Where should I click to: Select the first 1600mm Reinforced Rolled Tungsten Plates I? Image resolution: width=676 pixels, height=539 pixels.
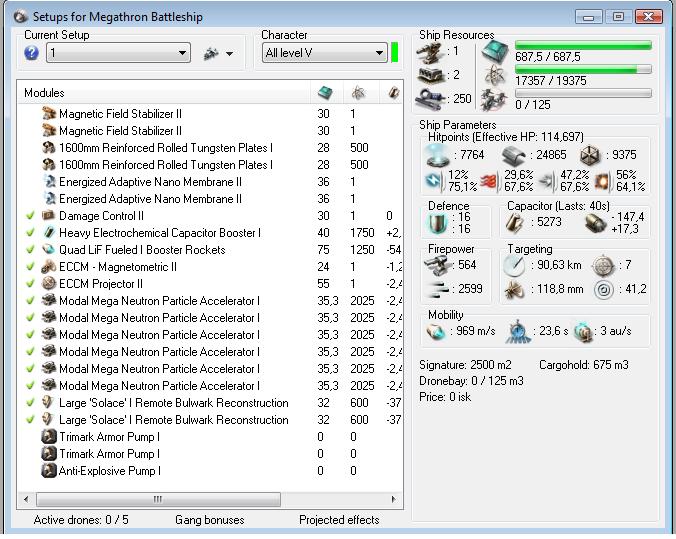click(210, 148)
